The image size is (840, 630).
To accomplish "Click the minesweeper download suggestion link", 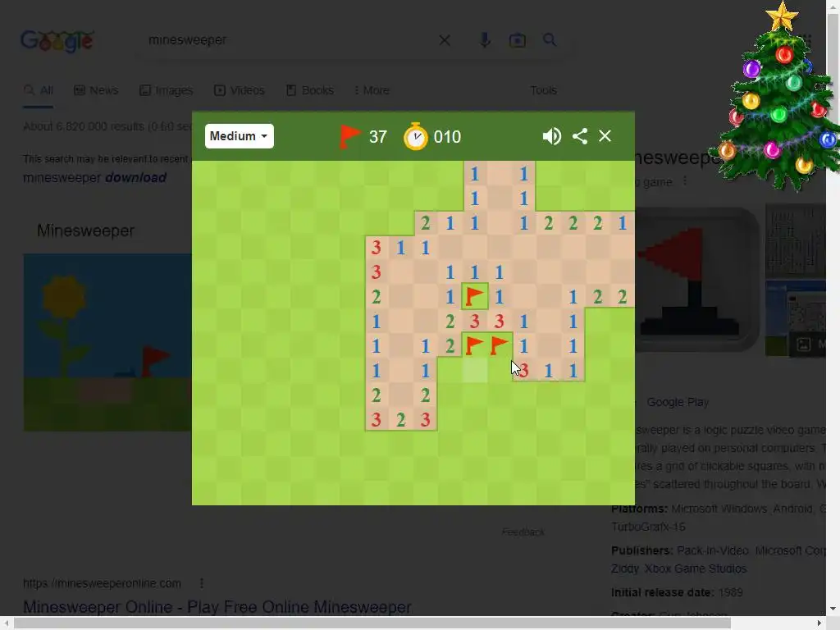I will [x=95, y=177].
